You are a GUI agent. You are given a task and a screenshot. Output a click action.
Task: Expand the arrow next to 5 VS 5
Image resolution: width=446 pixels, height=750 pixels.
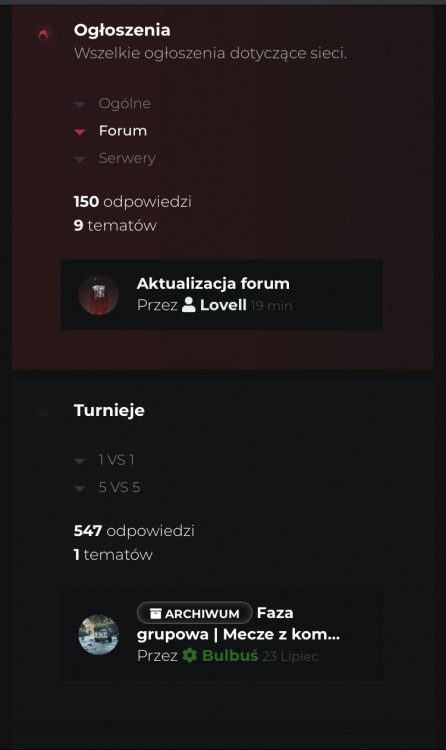(x=80, y=488)
